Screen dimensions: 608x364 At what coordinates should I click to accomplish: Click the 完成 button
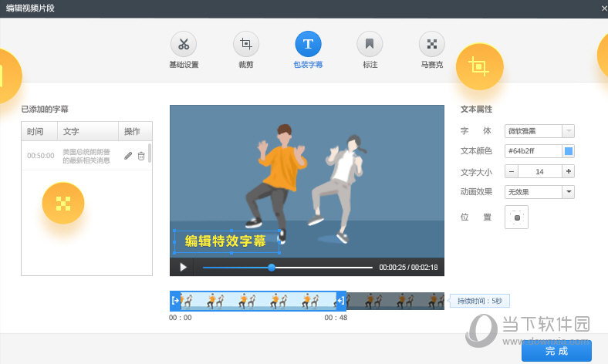pos(556,351)
